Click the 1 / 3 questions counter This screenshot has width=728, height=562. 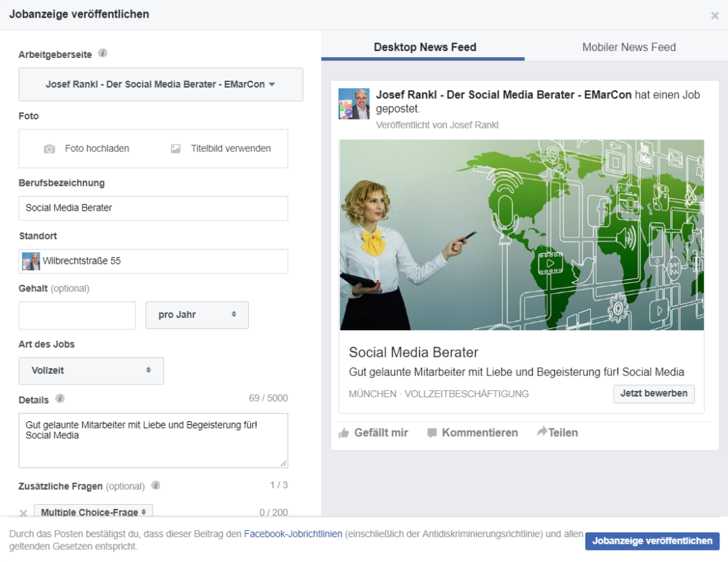pyautogui.click(x=279, y=486)
